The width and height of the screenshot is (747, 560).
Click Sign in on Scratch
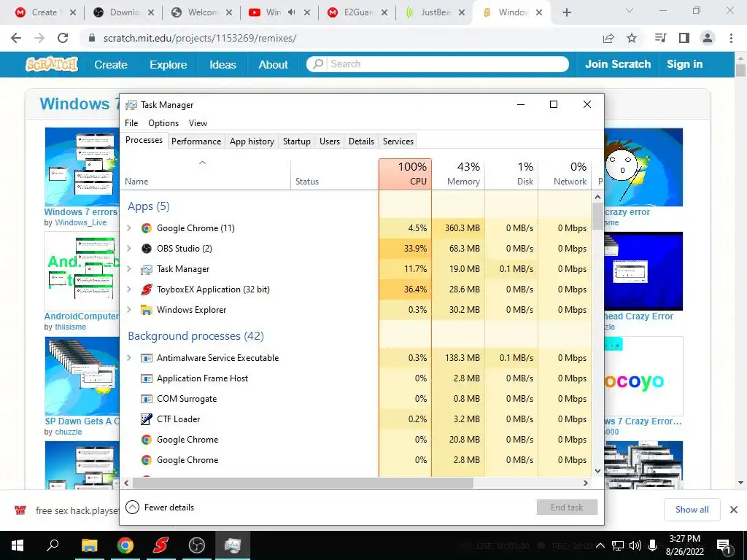click(684, 64)
